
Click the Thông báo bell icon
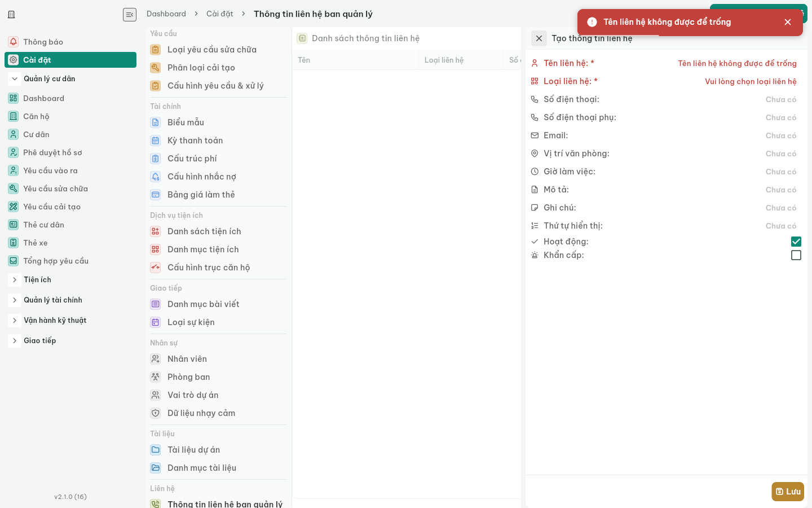click(14, 42)
